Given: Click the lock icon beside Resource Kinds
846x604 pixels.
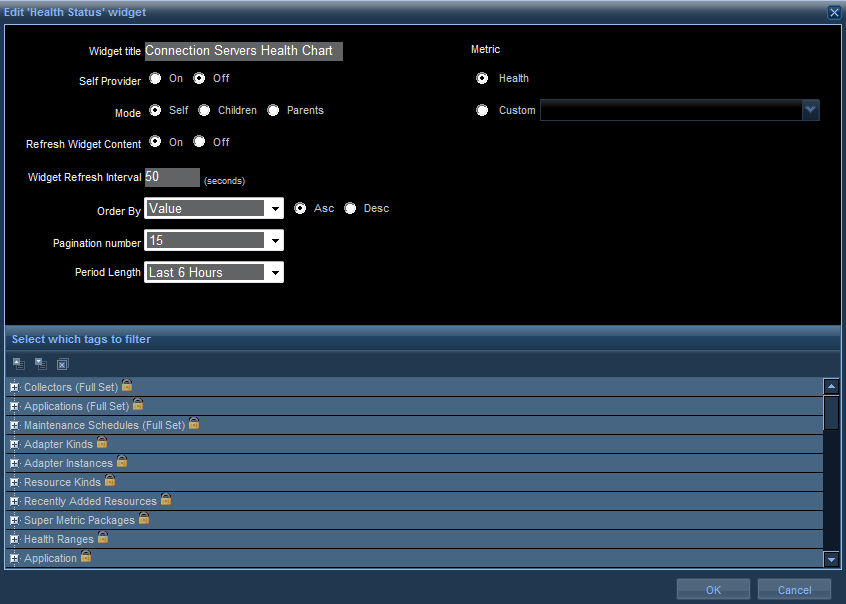Looking at the screenshot, I should (x=110, y=481).
